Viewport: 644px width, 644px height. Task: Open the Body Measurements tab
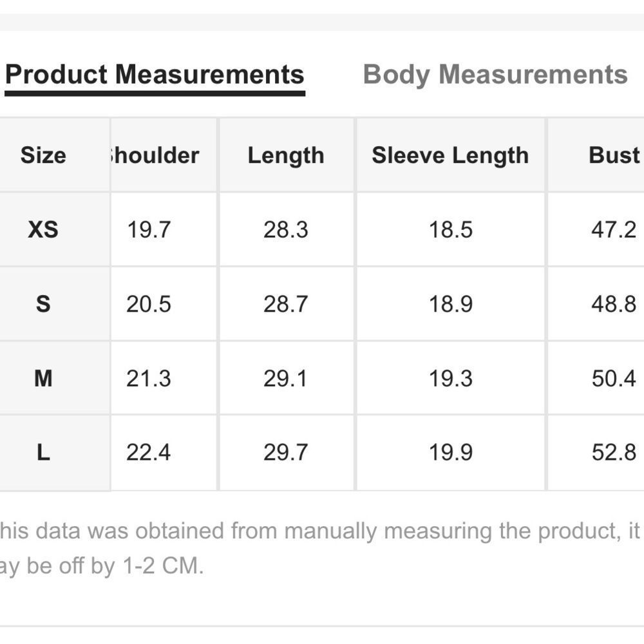click(x=495, y=75)
